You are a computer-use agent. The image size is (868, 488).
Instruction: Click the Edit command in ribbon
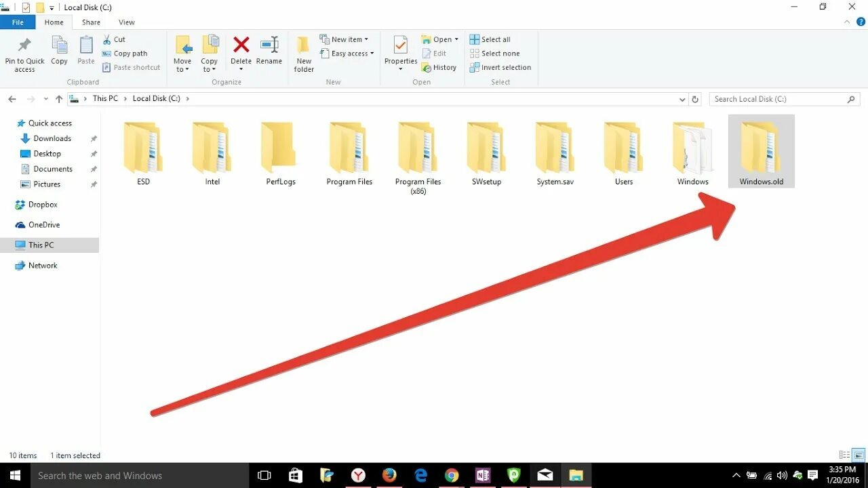tap(434, 54)
